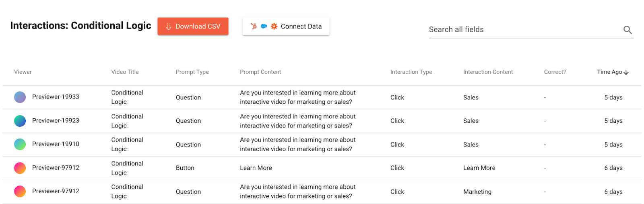Click the Zapier asterisk icon

click(274, 26)
